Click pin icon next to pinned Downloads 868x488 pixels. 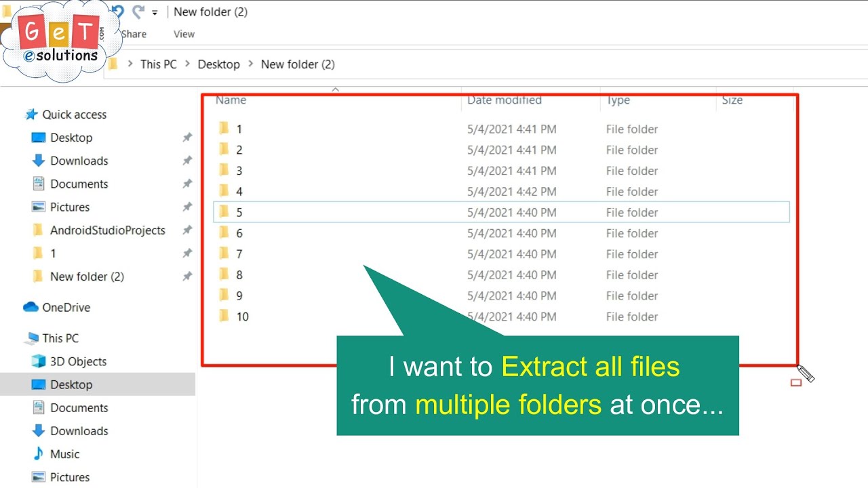click(187, 161)
